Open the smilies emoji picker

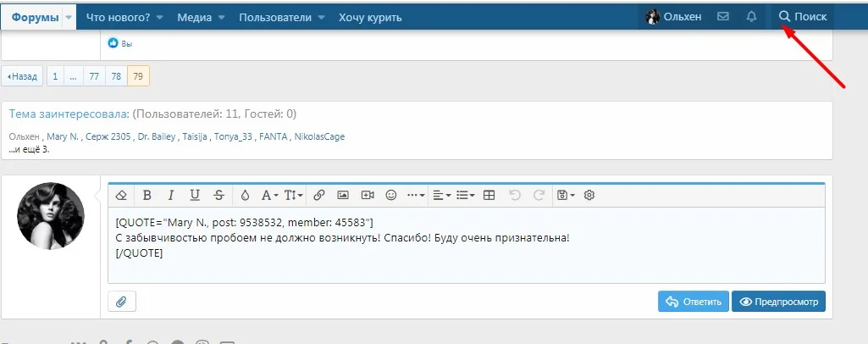tap(391, 195)
